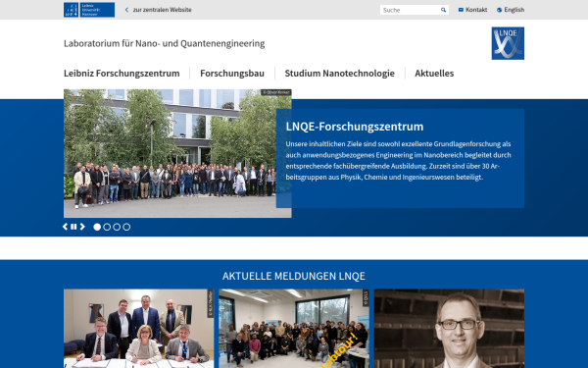Select the second slide indicator dot
588x368 pixels.
click(107, 227)
